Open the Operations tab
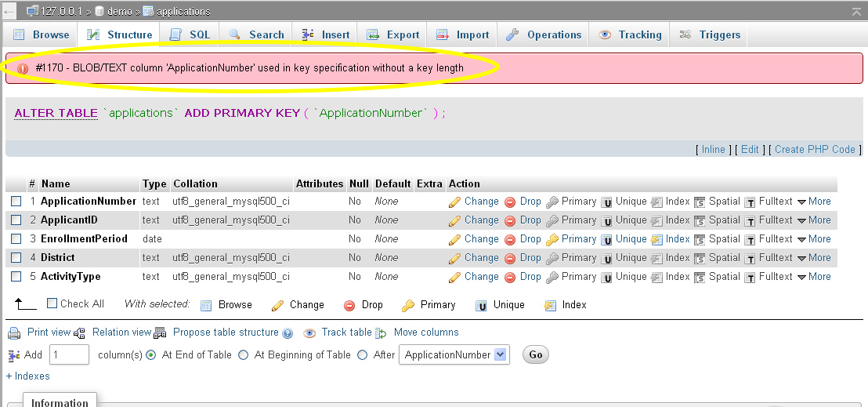 click(543, 35)
